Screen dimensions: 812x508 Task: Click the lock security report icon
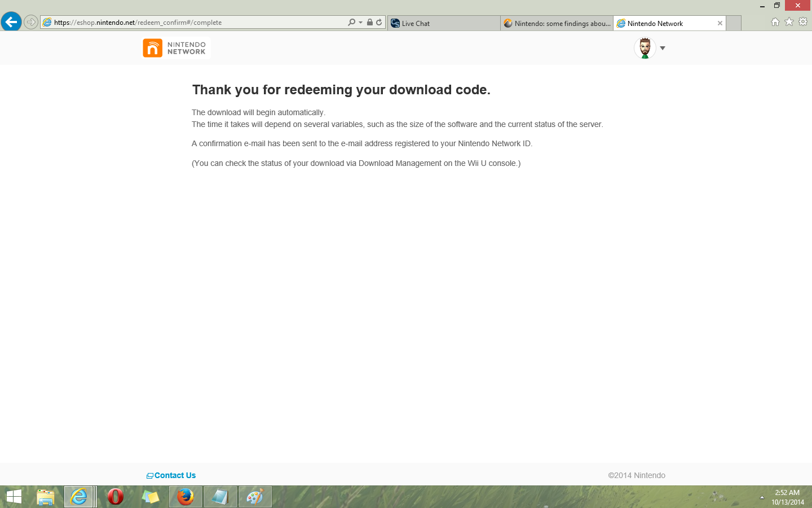(x=369, y=23)
